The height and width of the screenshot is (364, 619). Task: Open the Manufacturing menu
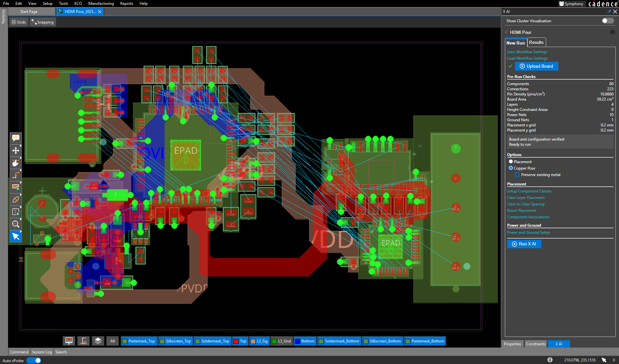101,4
